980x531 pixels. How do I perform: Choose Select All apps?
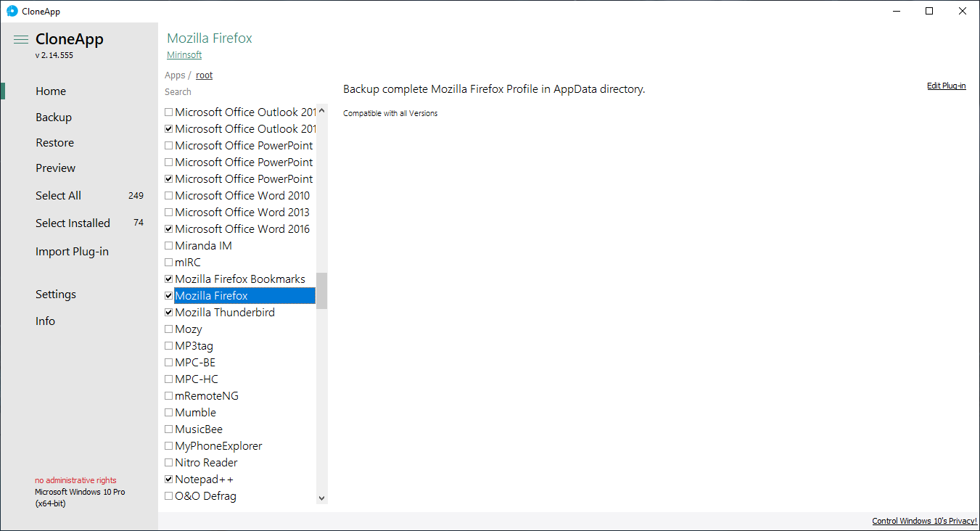(x=59, y=196)
